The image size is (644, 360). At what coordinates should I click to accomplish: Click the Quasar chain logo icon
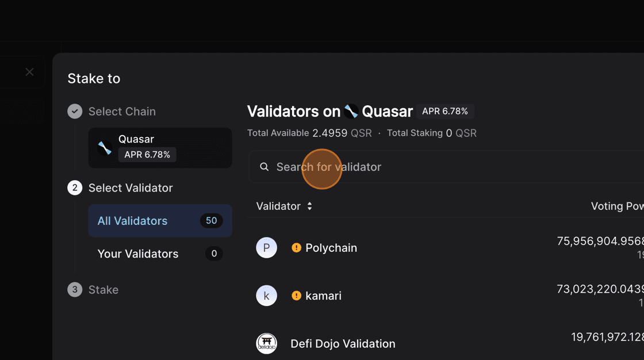point(105,148)
